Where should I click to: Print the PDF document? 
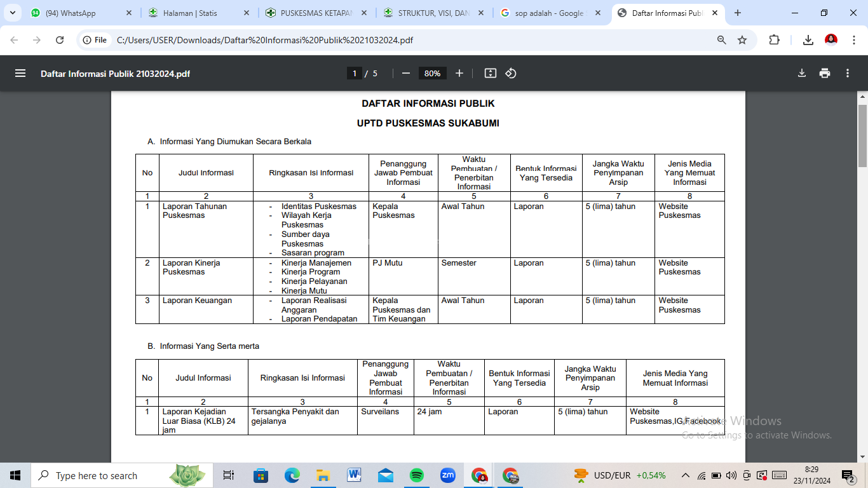(825, 73)
